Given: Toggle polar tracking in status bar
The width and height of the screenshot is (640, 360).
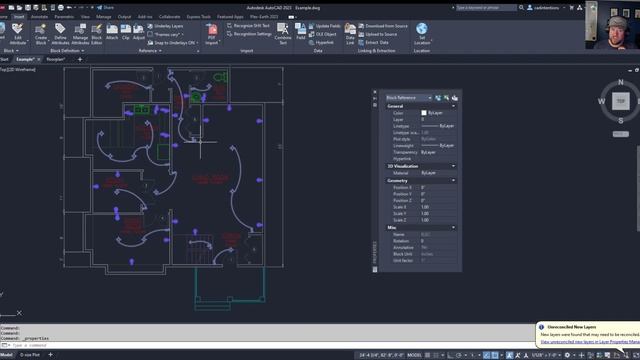Looking at the screenshot, I should click(458, 355).
